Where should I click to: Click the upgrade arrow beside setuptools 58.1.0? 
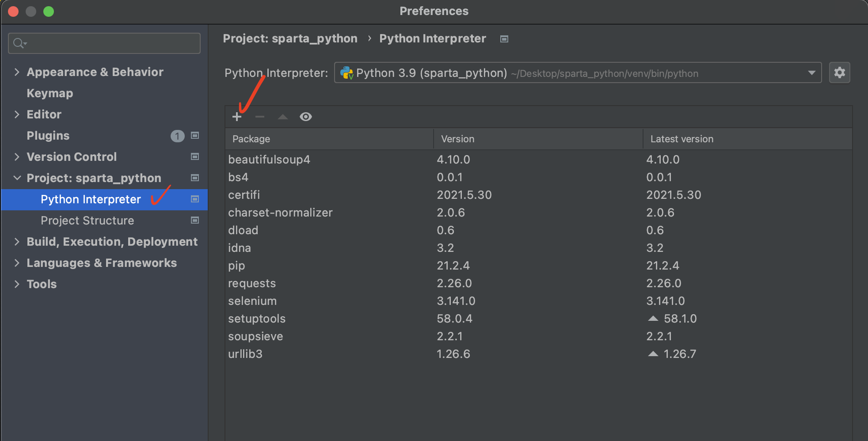pos(653,319)
